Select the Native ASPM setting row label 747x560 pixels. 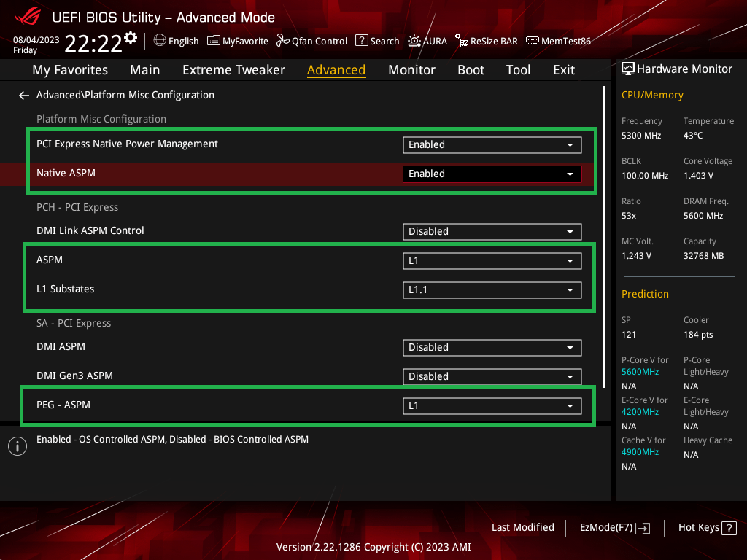pos(66,174)
